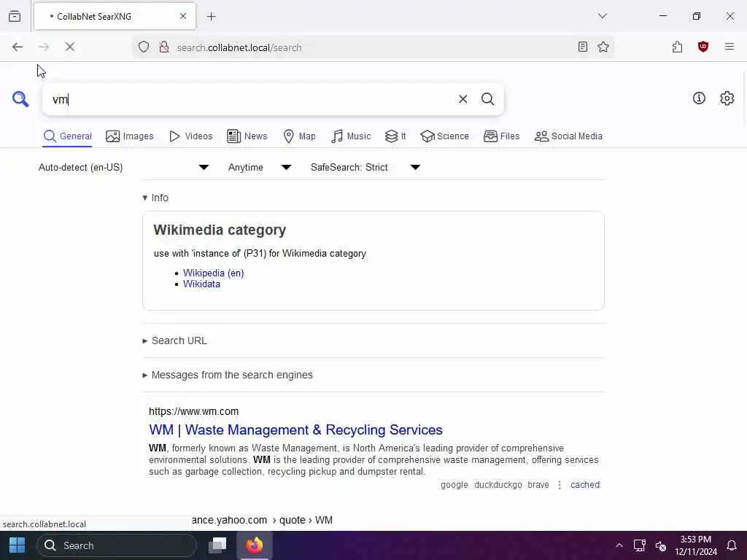
Task: Switch to the News category
Action: coord(247,136)
